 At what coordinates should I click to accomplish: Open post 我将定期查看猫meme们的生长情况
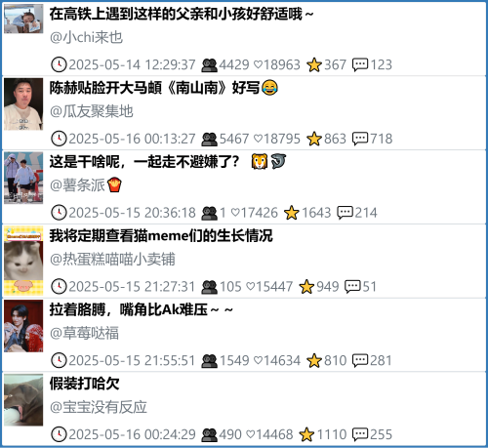coord(161,235)
